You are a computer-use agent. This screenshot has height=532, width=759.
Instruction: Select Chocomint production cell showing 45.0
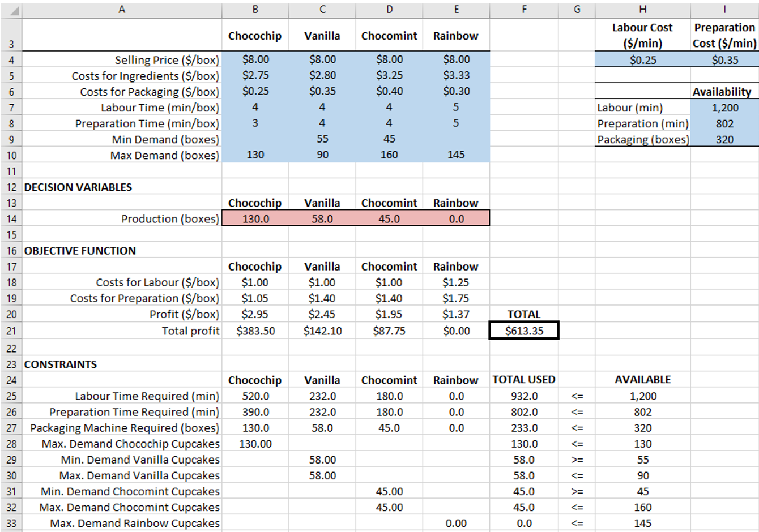coord(389,218)
